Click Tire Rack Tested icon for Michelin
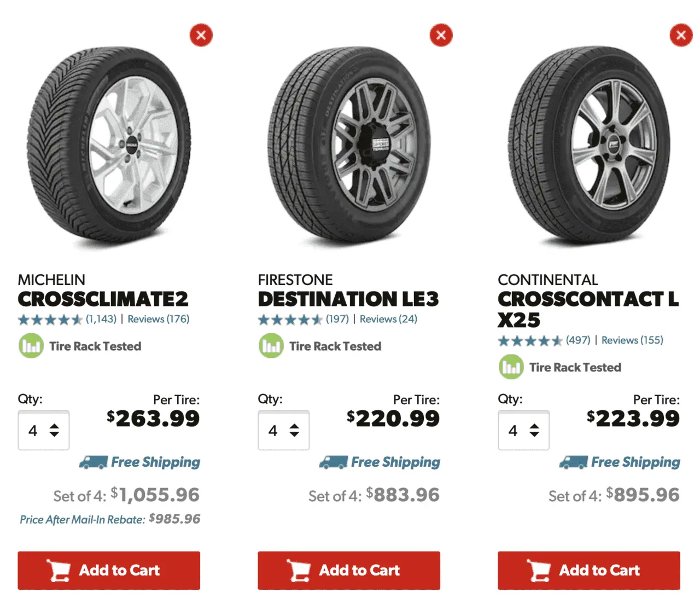The image size is (700, 598). [31, 346]
